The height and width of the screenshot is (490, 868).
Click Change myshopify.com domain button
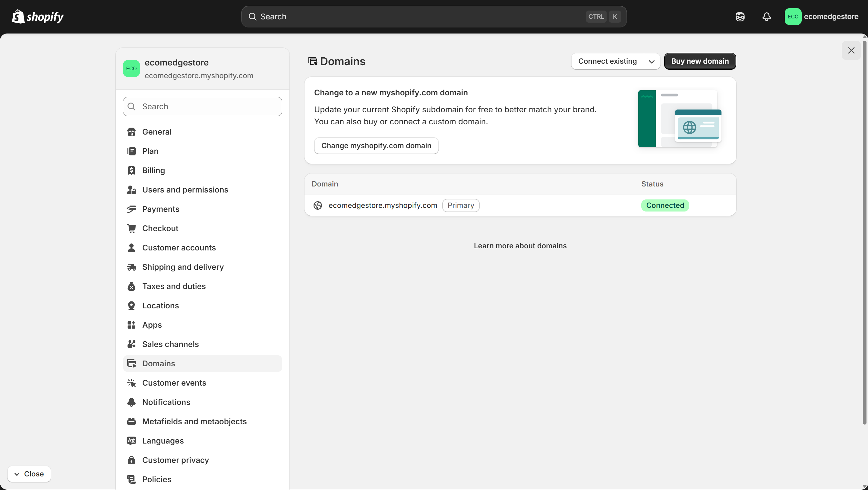376,146
